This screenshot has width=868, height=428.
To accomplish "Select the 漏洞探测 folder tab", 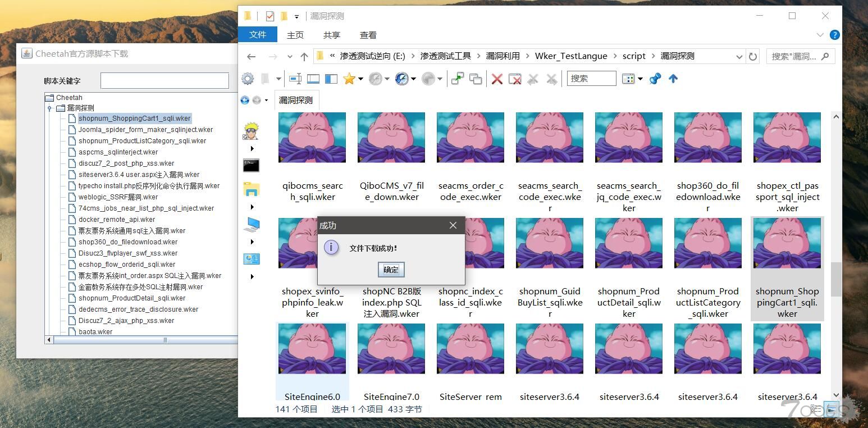I will pyautogui.click(x=296, y=100).
